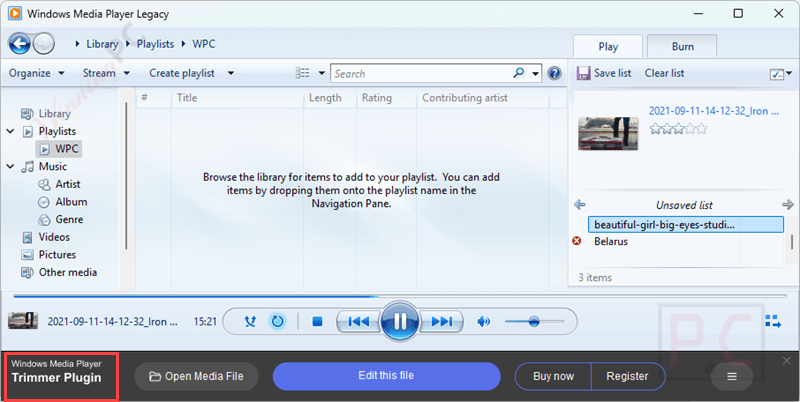Click the playback seek progress bar
The height and width of the screenshot is (402, 800).
400,295
